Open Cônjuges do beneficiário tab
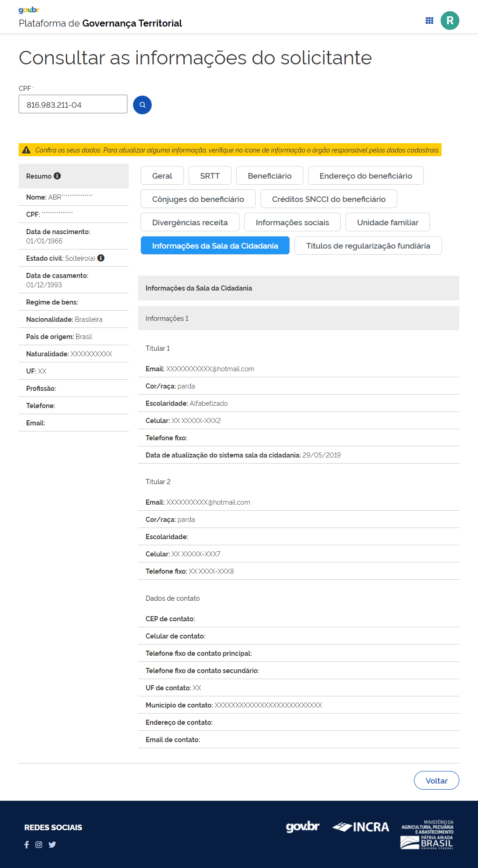478x868 pixels. [198, 199]
